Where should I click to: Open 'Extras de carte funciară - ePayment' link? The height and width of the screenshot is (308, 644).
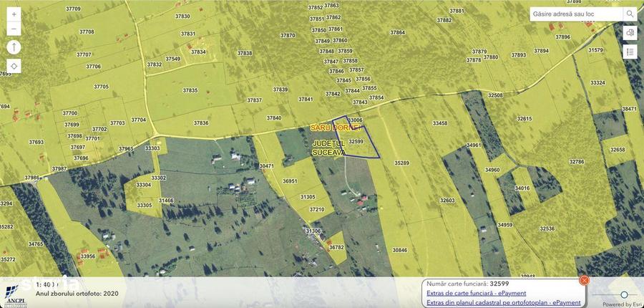[x=476, y=293]
